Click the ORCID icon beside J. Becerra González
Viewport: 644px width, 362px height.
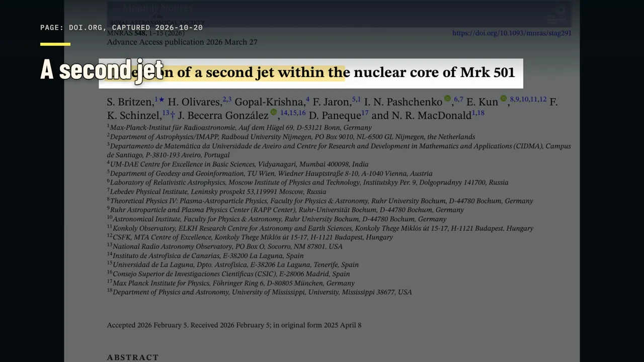click(x=274, y=112)
